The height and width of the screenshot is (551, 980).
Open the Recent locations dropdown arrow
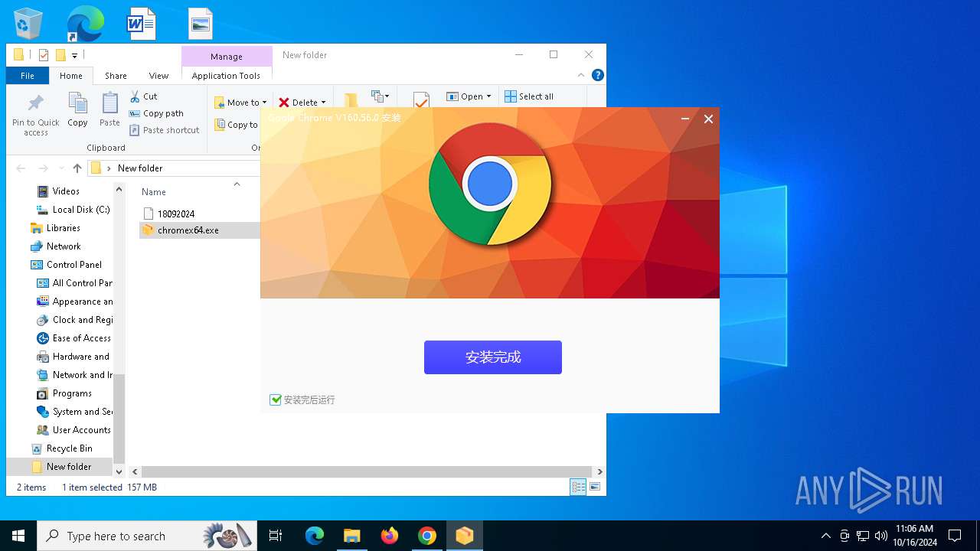[x=60, y=168]
